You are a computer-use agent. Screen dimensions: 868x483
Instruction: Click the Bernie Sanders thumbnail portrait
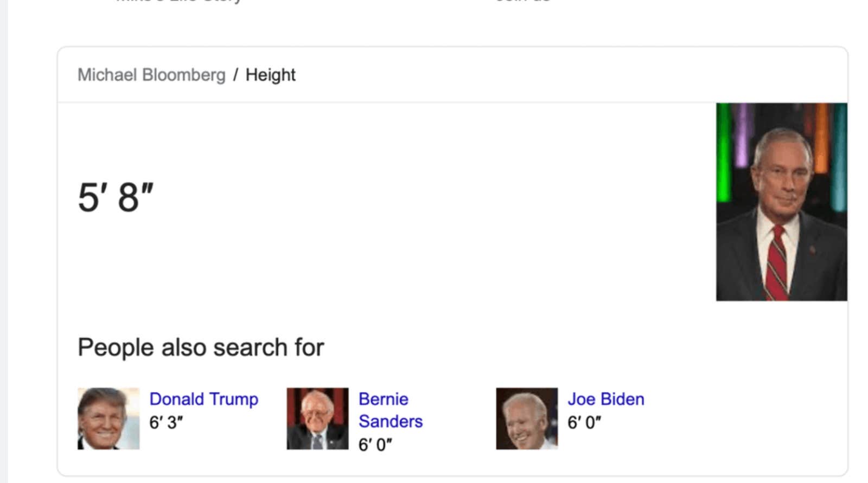click(x=317, y=417)
